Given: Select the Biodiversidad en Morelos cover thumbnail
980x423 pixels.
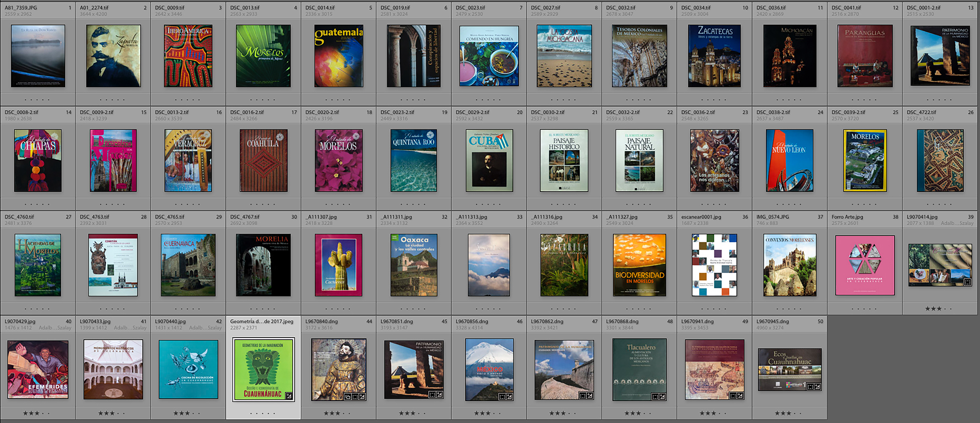Looking at the screenshot, I should (x=639, y=265).
